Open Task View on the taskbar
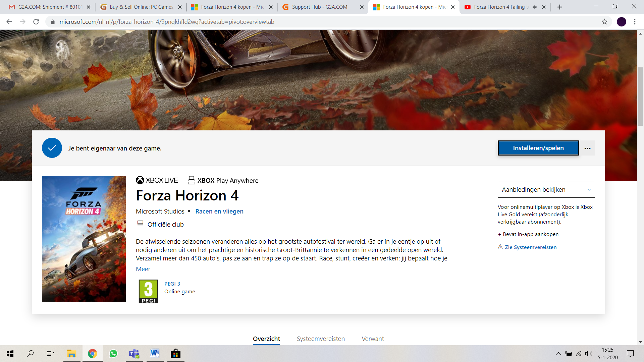 [50, 354]
